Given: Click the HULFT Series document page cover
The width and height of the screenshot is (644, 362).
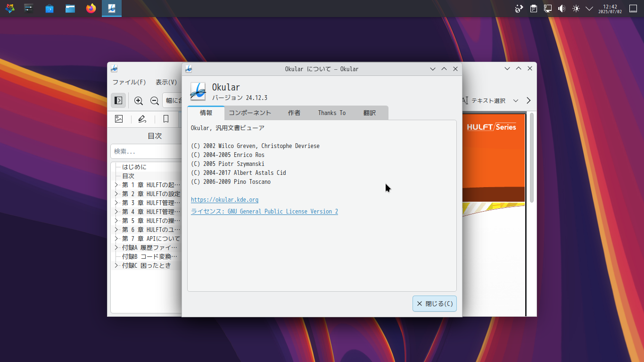Looking at the screenshot, I should [x=494, y=214].
